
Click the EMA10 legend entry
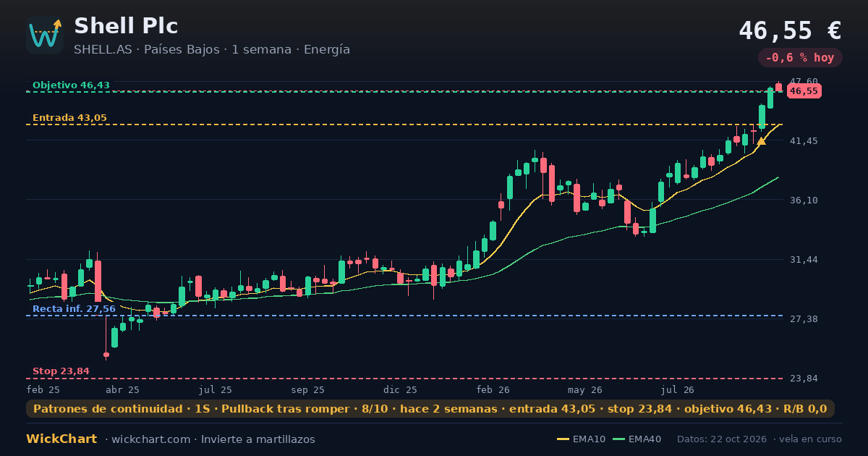pos(582,439)
